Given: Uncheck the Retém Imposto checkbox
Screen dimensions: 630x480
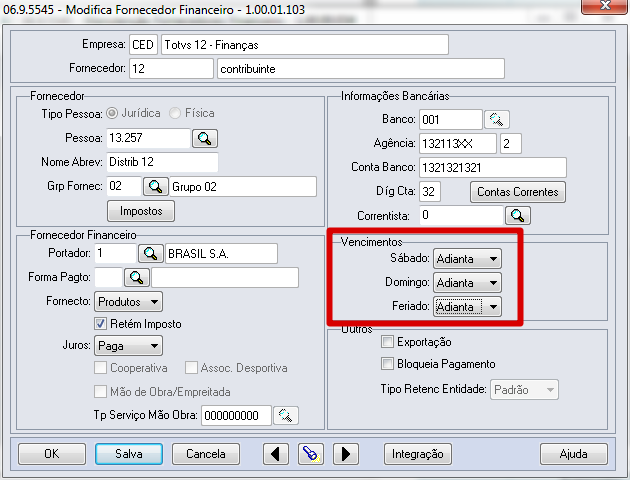Looking at the screenshot, I should pyautogui.click(x=100, y=324).
